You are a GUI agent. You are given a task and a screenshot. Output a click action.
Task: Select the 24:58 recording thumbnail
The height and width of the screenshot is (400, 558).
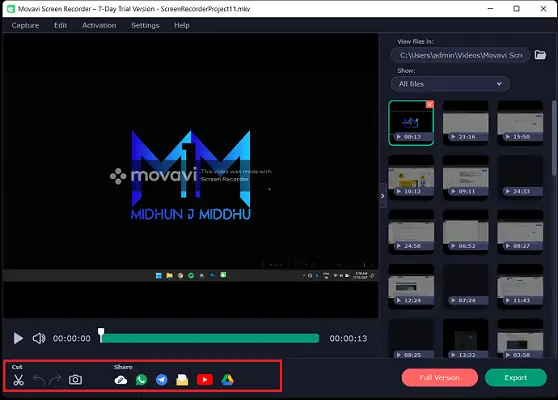411,232
